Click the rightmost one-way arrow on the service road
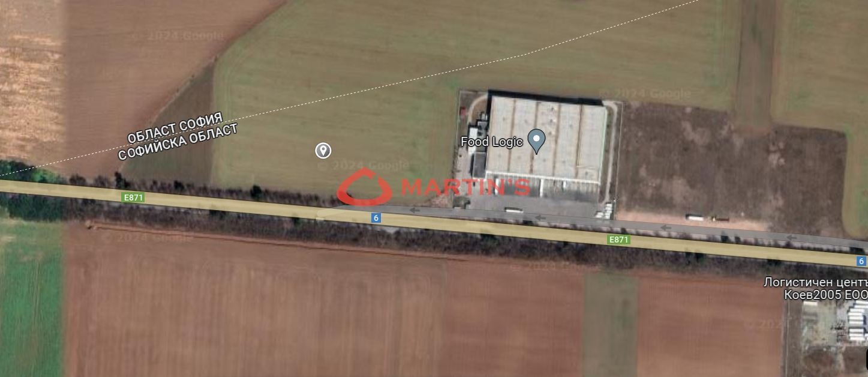 coord(791,238)
